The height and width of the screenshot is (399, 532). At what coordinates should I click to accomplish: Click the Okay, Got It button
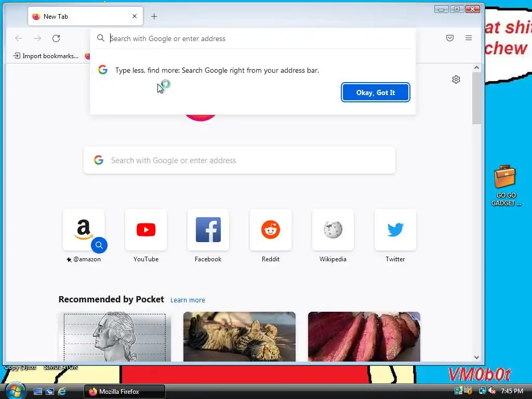click(x=375, y=92)
